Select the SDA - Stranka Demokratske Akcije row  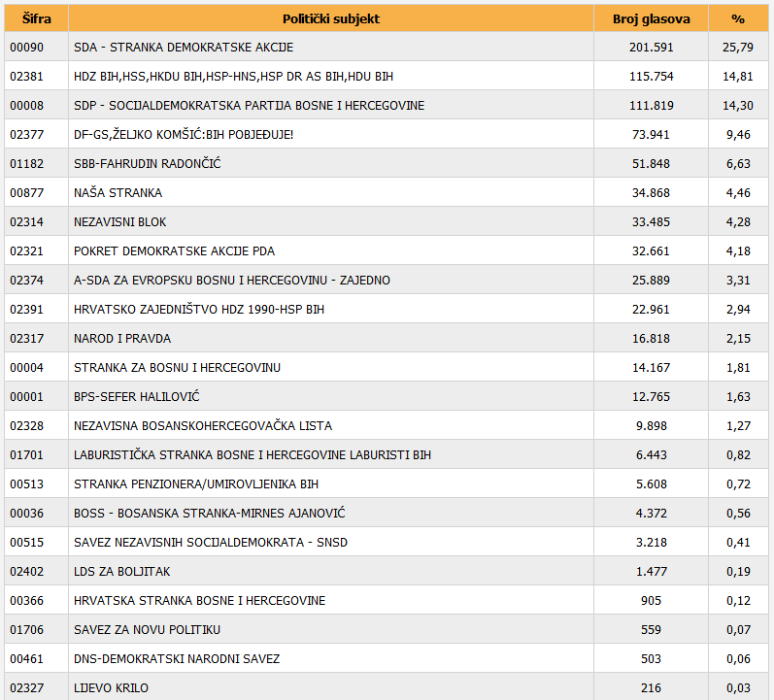184,48
